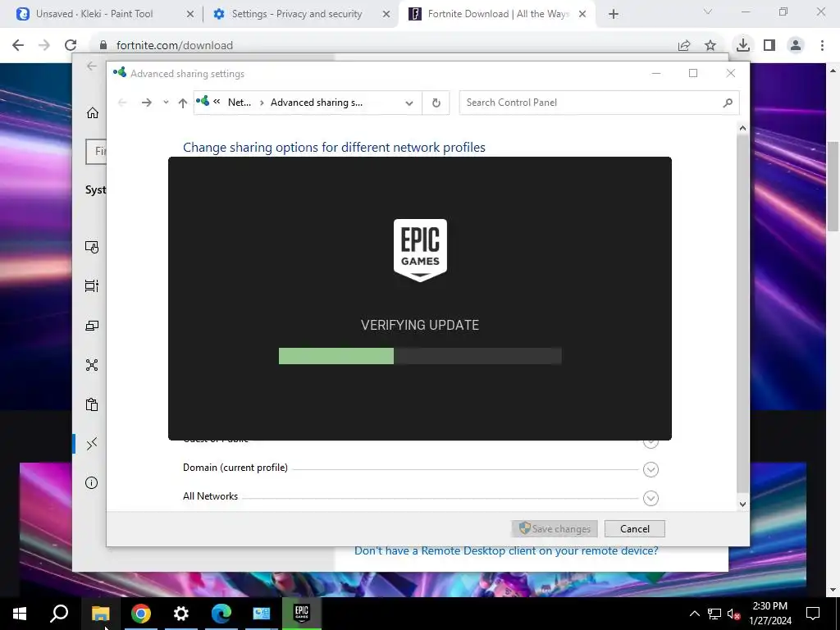Reload the fortnite.com page
840x630 pixels.
[71, 46]
